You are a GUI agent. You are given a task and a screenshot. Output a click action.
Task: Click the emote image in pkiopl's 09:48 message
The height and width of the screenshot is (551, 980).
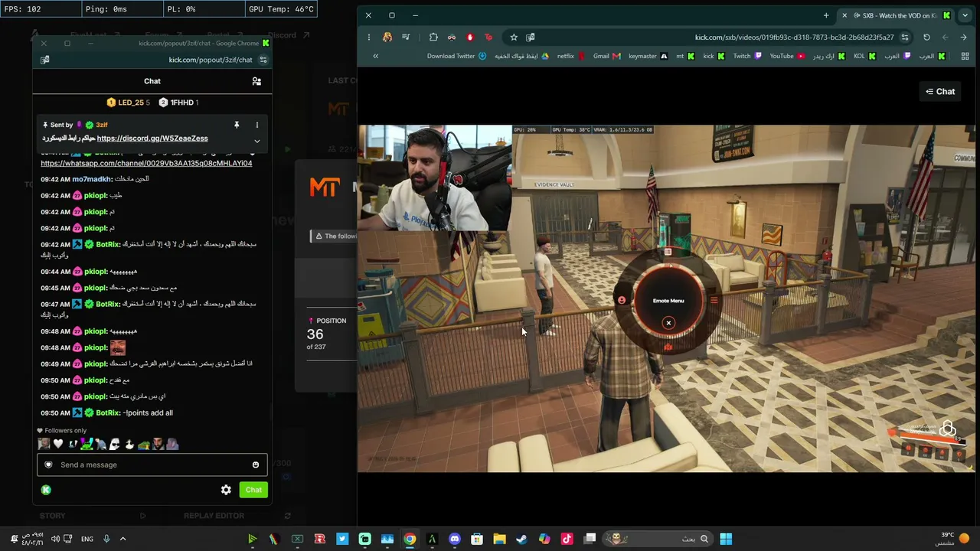click(117, 347)
